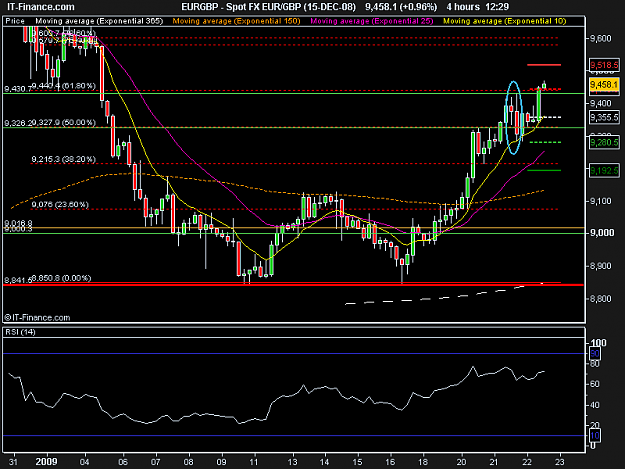Screen dimensions: 625x469
Task: Select the Moving average (Exponential 150) legend
Action: tap(236, 21)
